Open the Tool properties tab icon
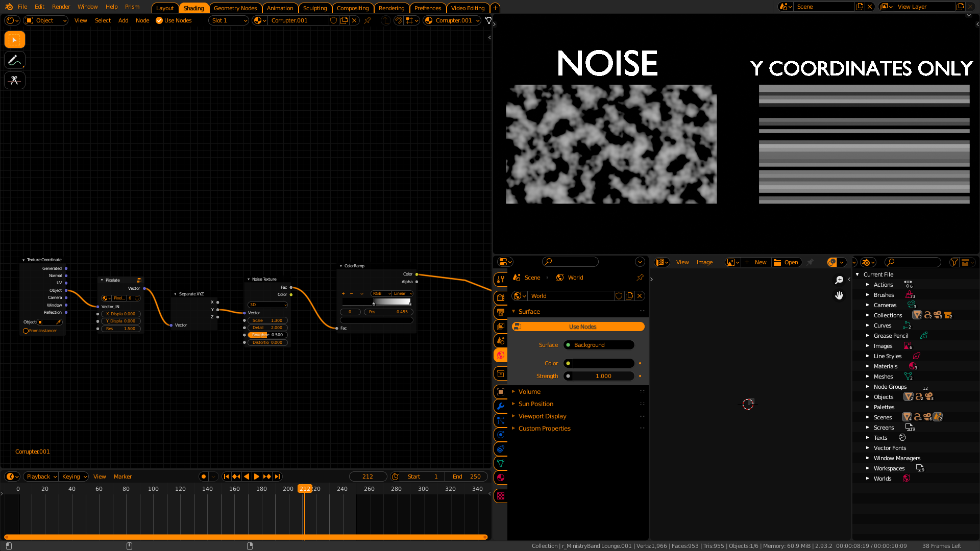The width and height of the screenshot is (980, 551). (x=501, y=279)
